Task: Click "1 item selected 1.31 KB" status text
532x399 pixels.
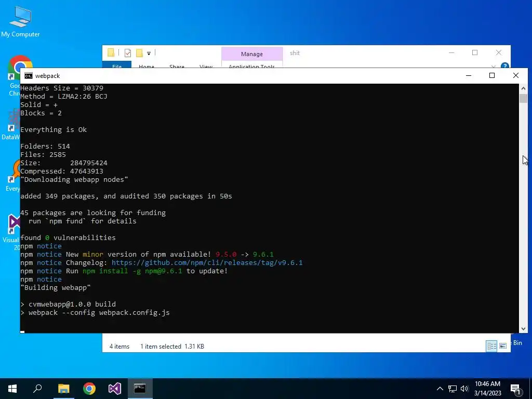Action: tap(172, 347)
